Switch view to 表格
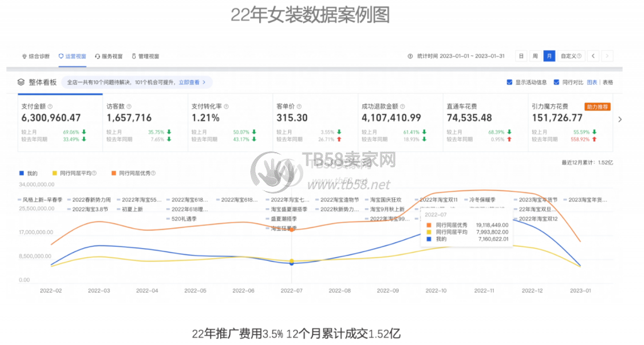Viewport: 644px width, 345px height. [608, 82]
